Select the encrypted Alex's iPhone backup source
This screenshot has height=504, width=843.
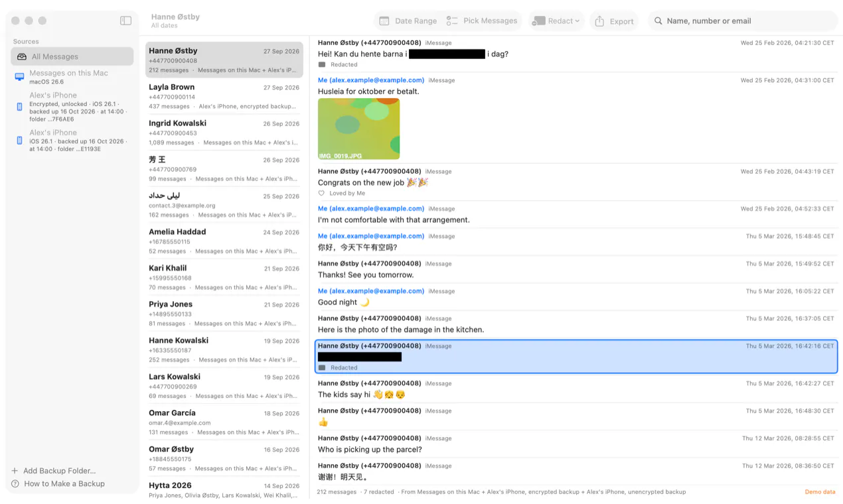[x=72, y=107]
